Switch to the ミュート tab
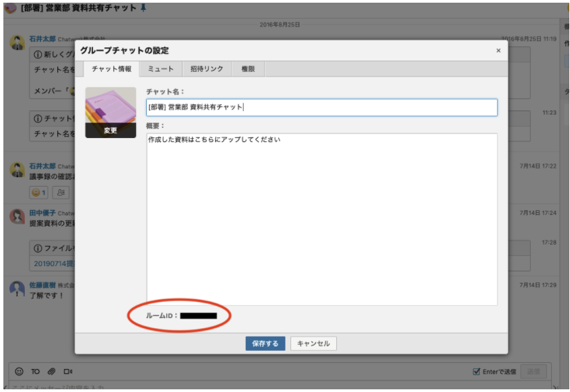 (x=160, y=69)
